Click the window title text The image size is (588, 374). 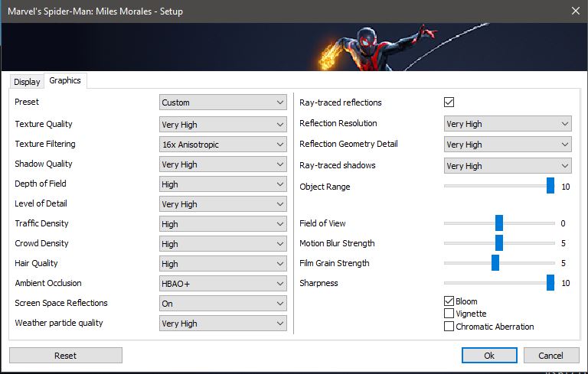coord(95,11)
